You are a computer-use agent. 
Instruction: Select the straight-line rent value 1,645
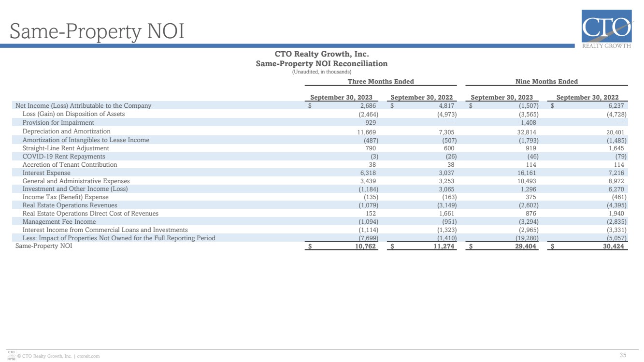click(x=615, y=149)
